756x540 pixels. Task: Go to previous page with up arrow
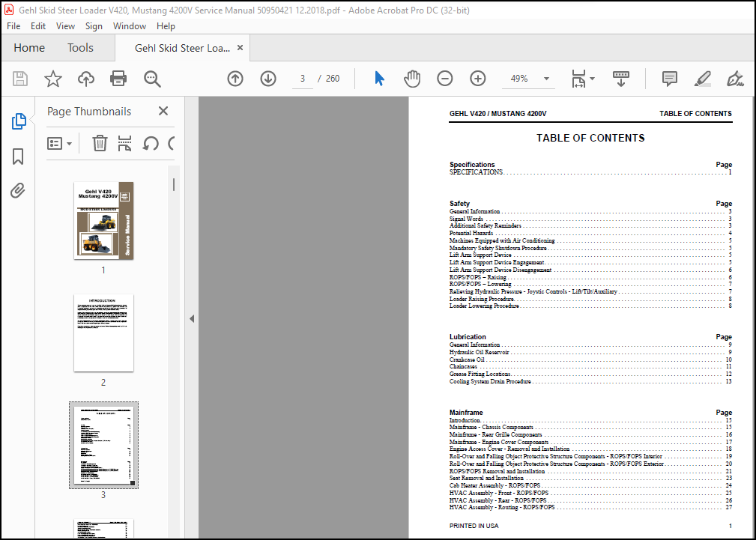pyautogui.click(x=235, y=79)
